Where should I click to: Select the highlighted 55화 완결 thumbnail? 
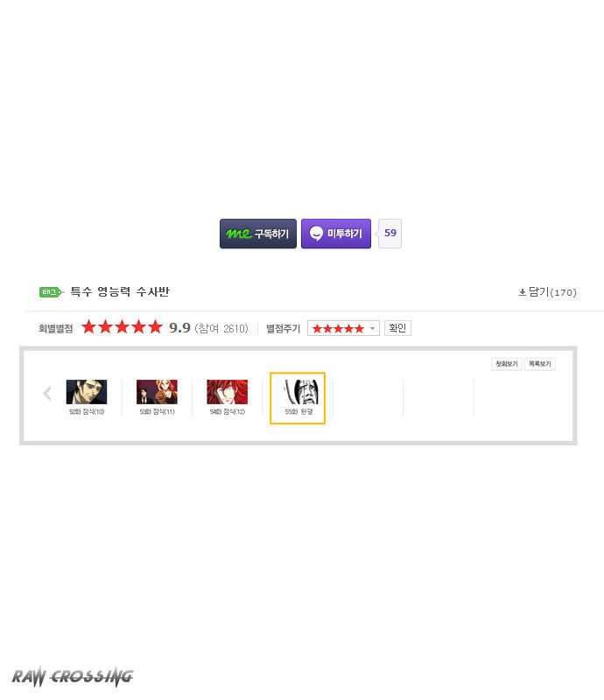coord(298,398)
